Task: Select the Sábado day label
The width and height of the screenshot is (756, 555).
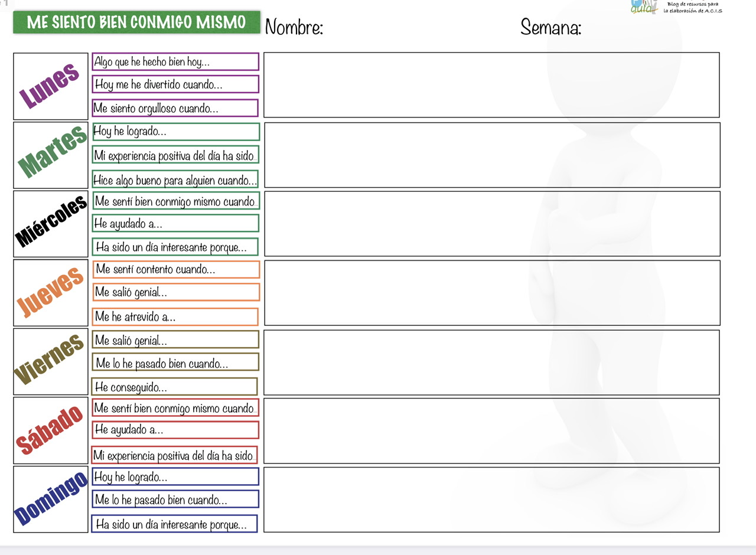Action: [51, 430]
